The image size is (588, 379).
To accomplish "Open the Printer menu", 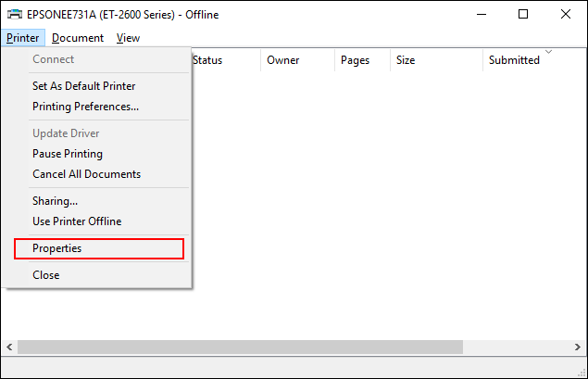I will pos(22,38).
